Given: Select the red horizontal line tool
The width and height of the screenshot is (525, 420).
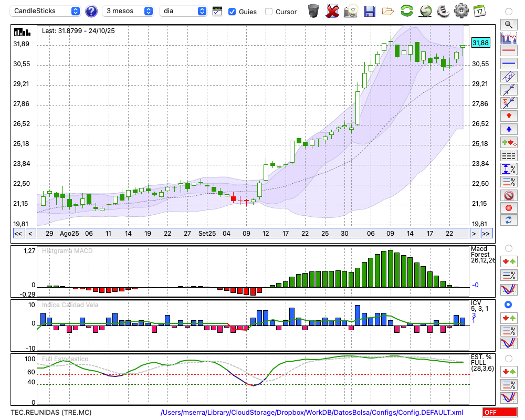Looking at the screenshot, I should [x=508, y=51].
